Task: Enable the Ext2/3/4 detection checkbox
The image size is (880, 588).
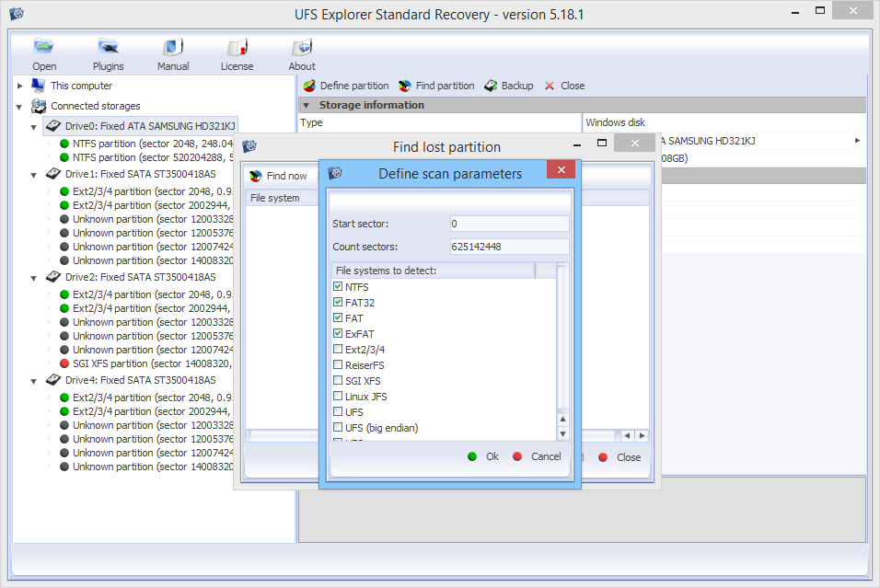Action: [x=338, y=349]
